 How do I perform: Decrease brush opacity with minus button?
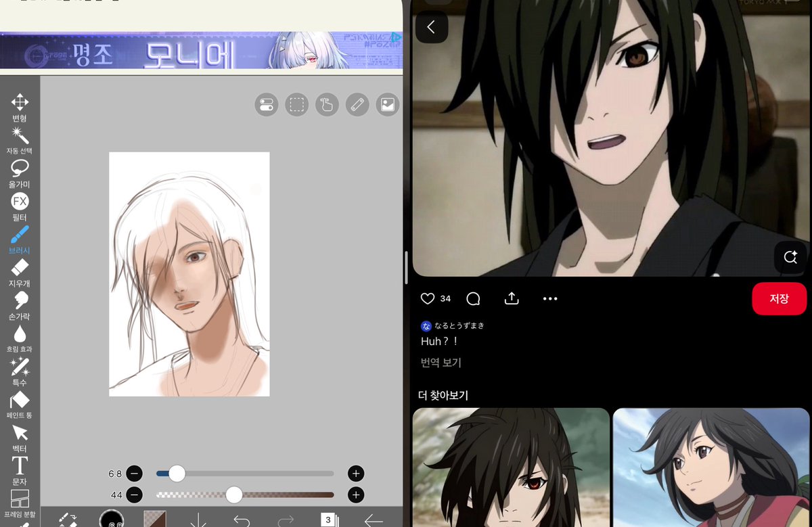coord(134,495)
